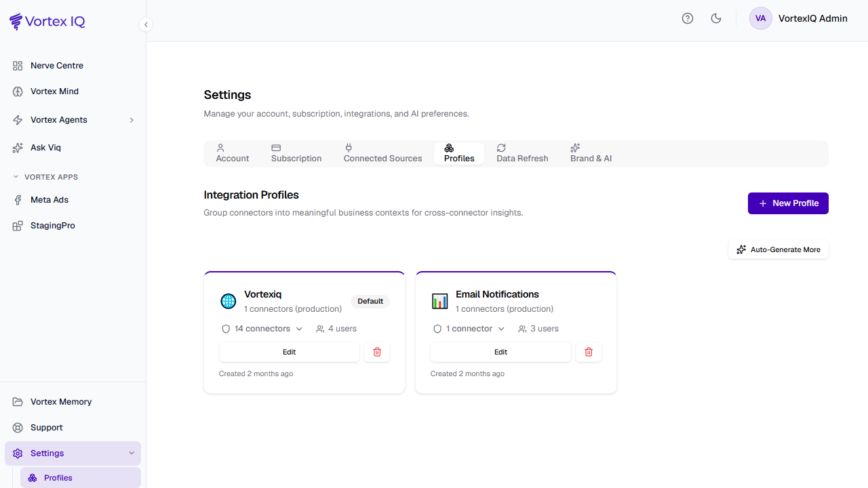Click the Nerve Centre grid icon
This screenshot has height=488, width=868.
[18, 66]
